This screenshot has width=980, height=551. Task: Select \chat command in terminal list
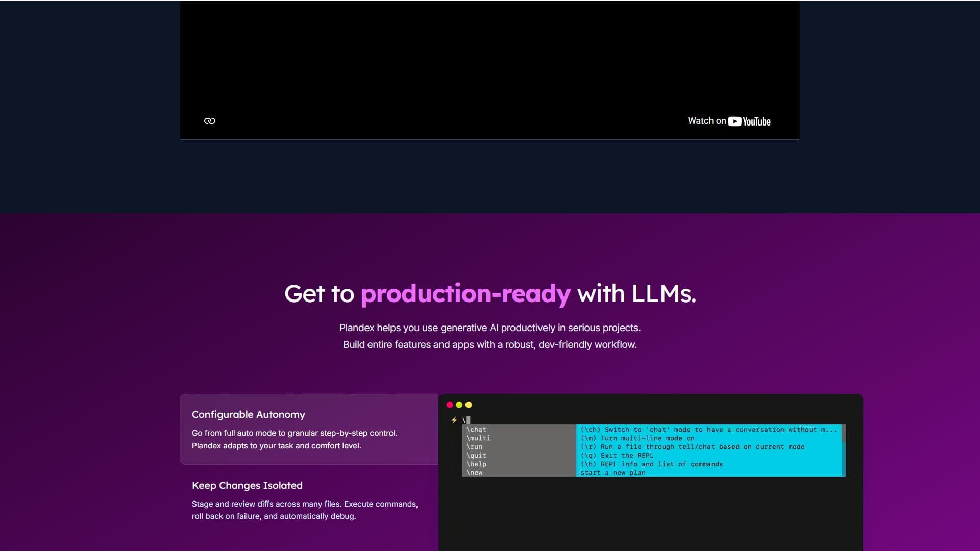coord(476,430)
